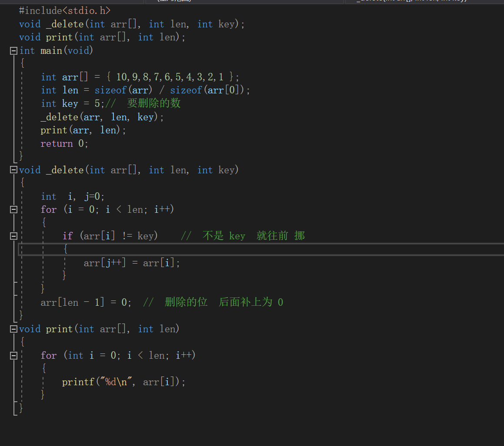Collapse the _delete function definition fold marker

tap(13, 170)
